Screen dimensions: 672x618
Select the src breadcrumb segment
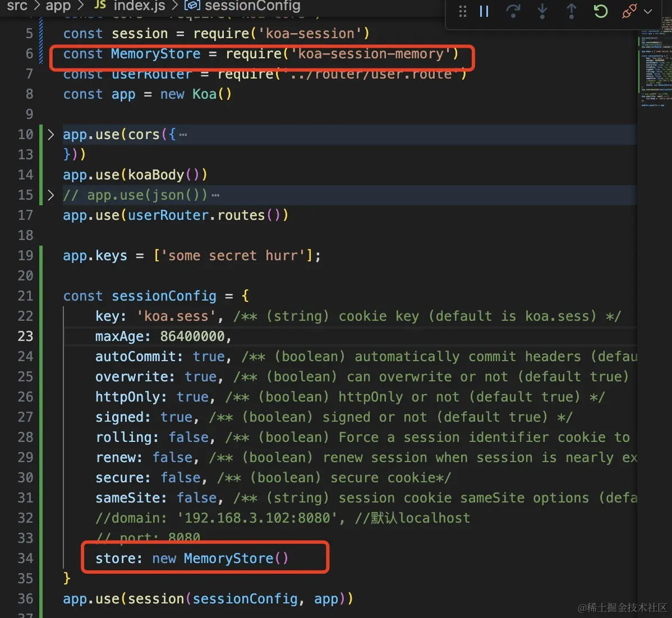coord(17,6)
